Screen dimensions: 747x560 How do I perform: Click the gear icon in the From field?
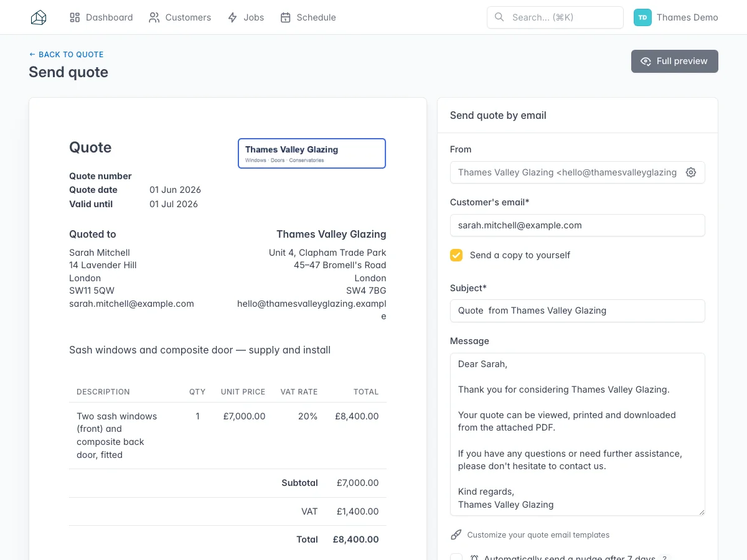pyautogui.click(x=691, y=172)
